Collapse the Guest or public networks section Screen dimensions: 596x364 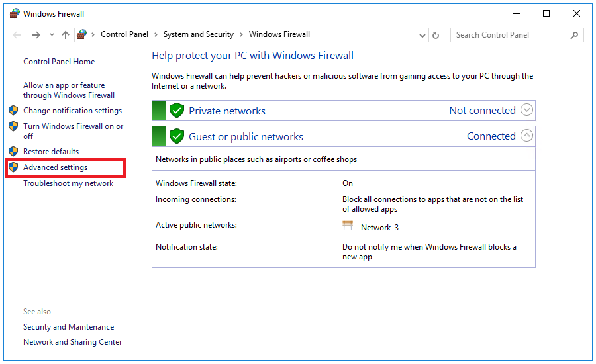coord(526,136)
